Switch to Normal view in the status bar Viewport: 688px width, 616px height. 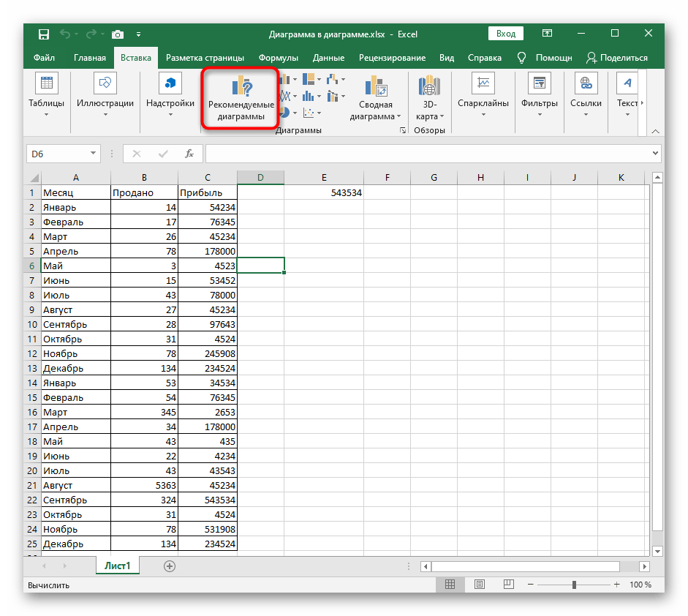pos(450,585)
